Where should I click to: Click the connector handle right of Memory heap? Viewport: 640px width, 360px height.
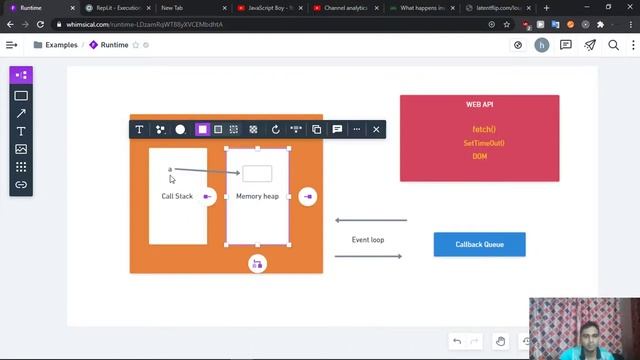[x=308, y=197]
